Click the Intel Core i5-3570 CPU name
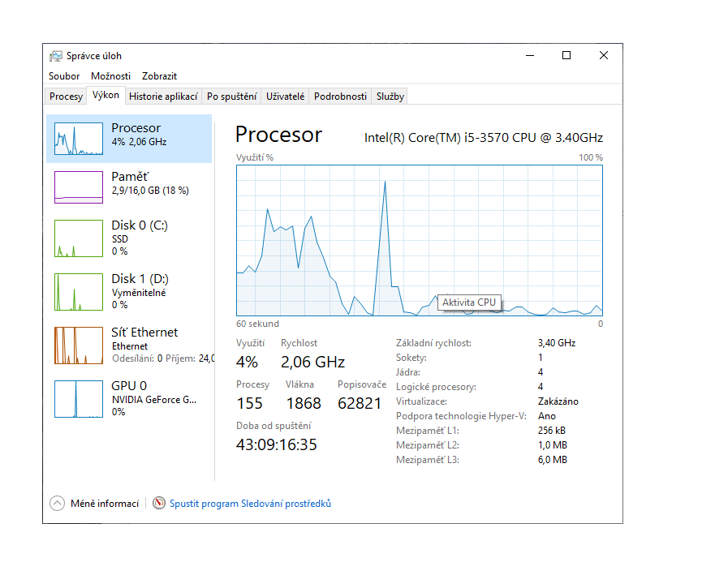 [484, 138]
